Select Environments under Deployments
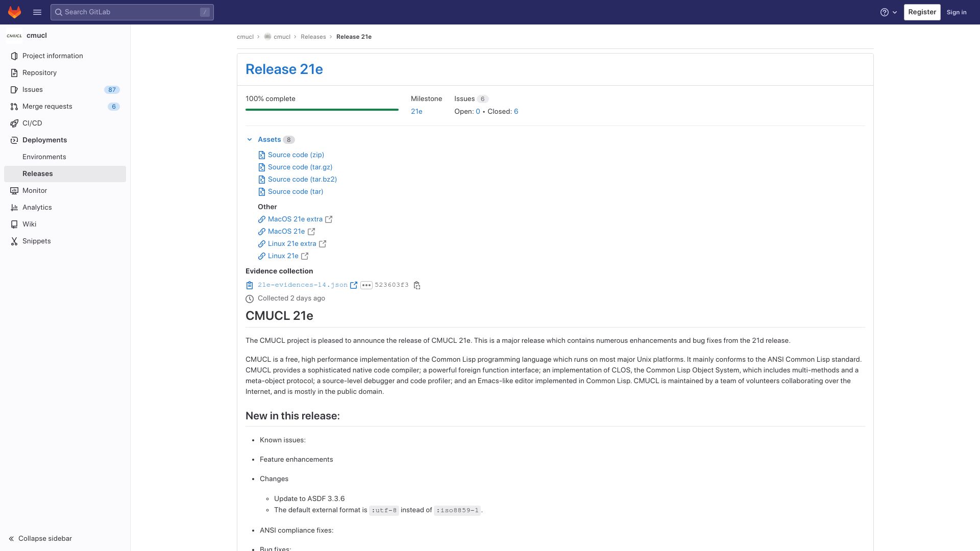 point(65,157)
